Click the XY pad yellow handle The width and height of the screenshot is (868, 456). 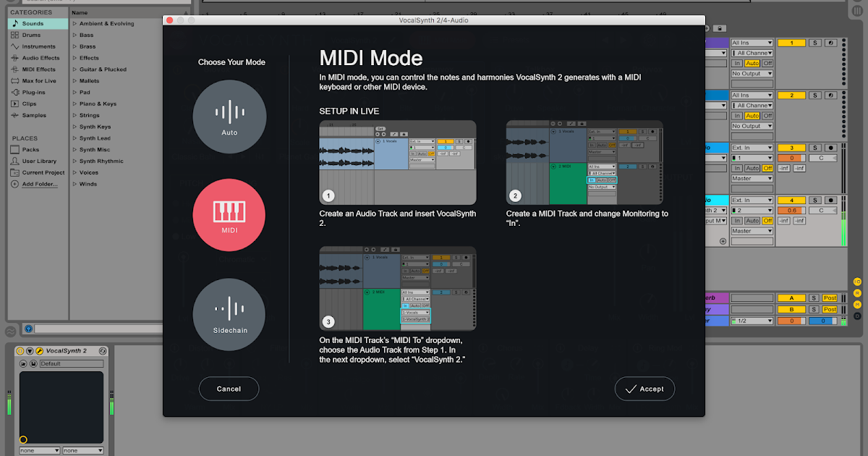click(23, 439)
